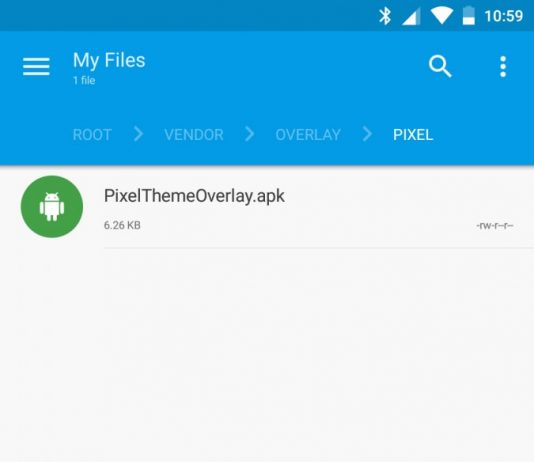The height and width of the screenshot is (462, 534).
Task: Jump to OVERLAY breadcrumb folder
Action: click(x=308, y=135)
